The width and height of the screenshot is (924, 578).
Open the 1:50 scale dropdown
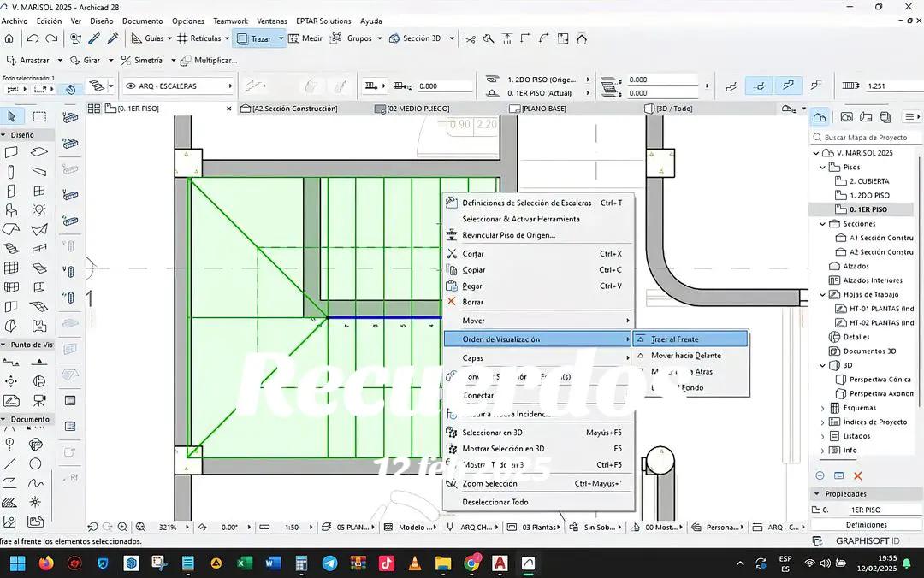point(311,528)
